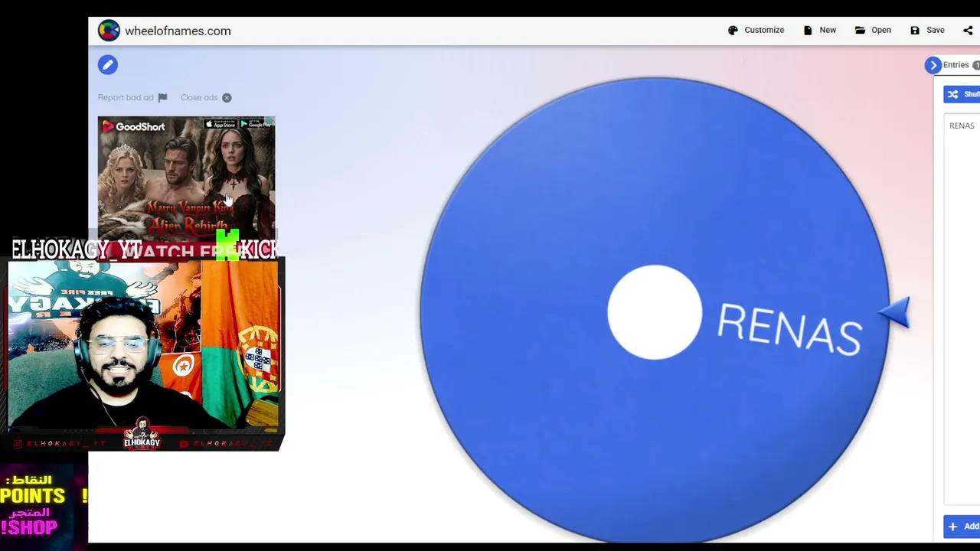The width and height of the screenshot is (980, 551).
Task: Open the Customize options
Action: tap(756, 31)
